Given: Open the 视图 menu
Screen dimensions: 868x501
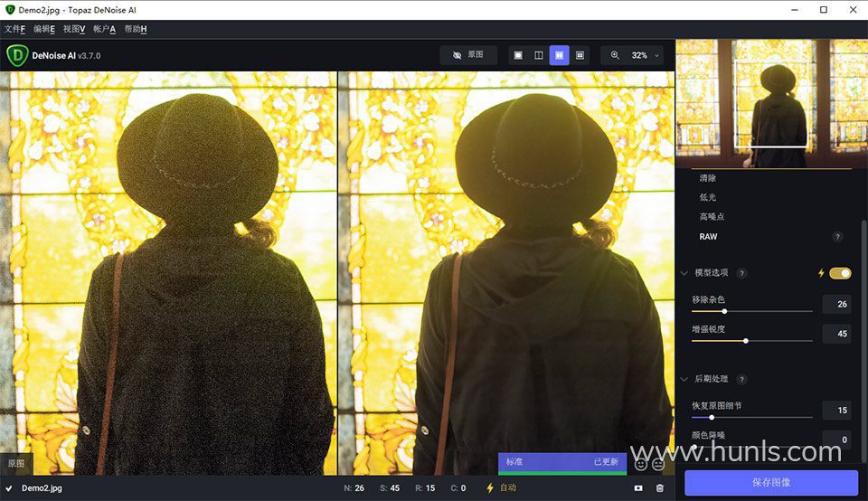Looking at the screenshot, I should 74,29.
